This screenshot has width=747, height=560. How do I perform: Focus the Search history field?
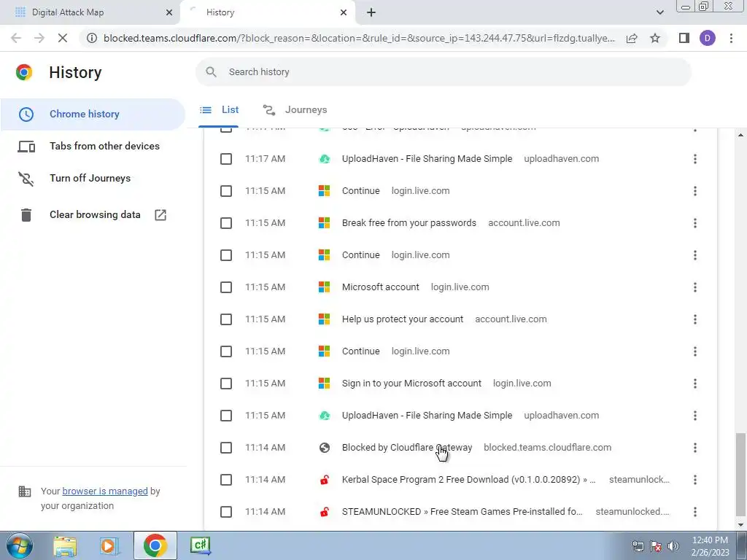point(443,72)
